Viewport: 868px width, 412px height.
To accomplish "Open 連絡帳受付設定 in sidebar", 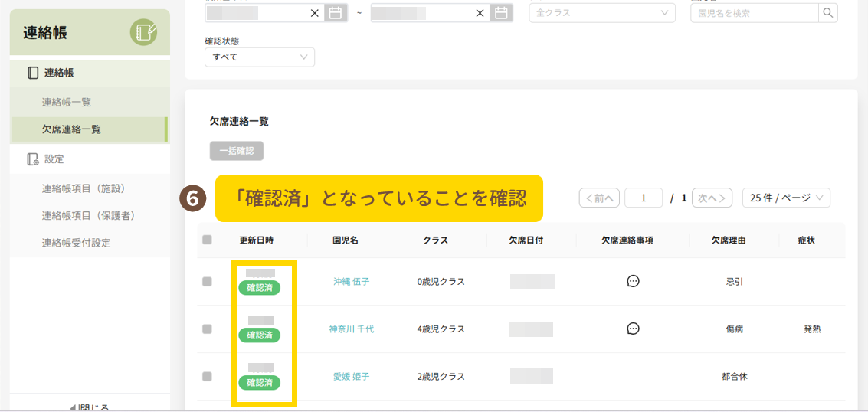I will 76,243.
